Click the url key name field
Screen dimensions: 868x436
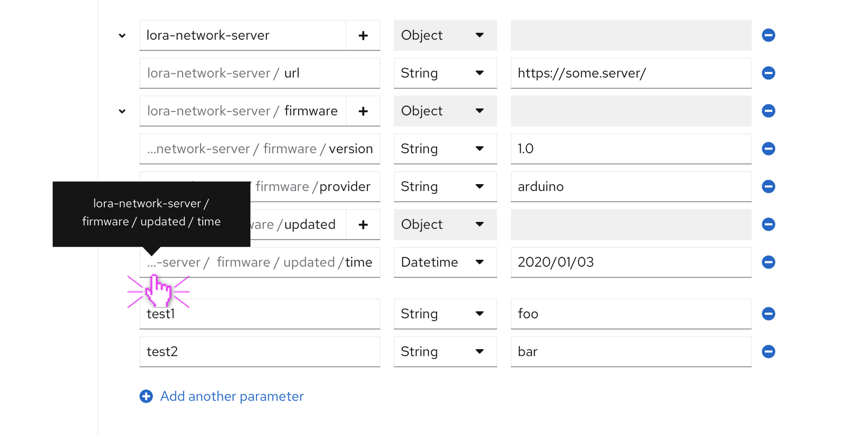(x=260, y=73)
